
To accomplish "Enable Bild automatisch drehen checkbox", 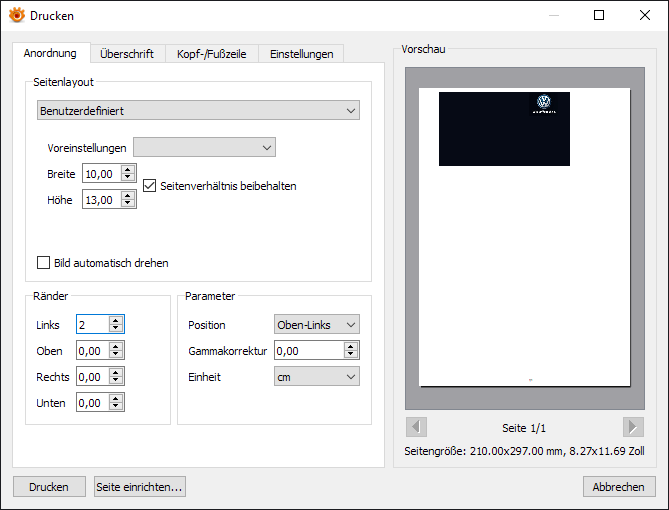I will [44, 262].
